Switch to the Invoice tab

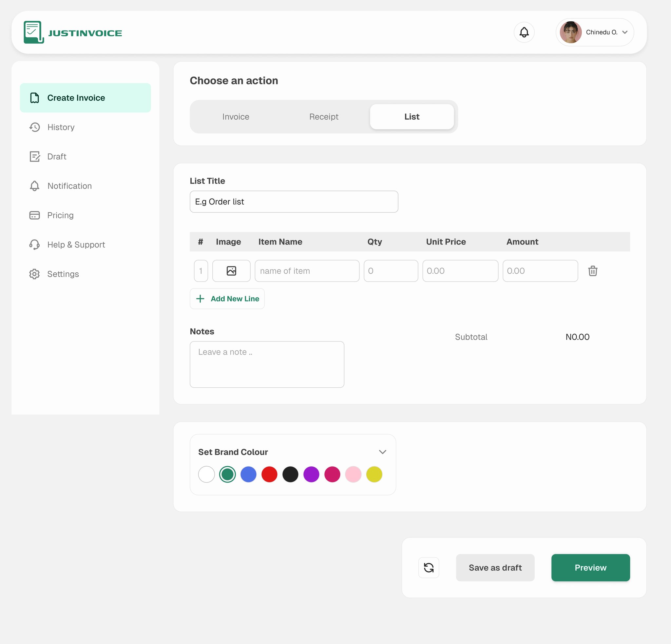click(236, 117)
